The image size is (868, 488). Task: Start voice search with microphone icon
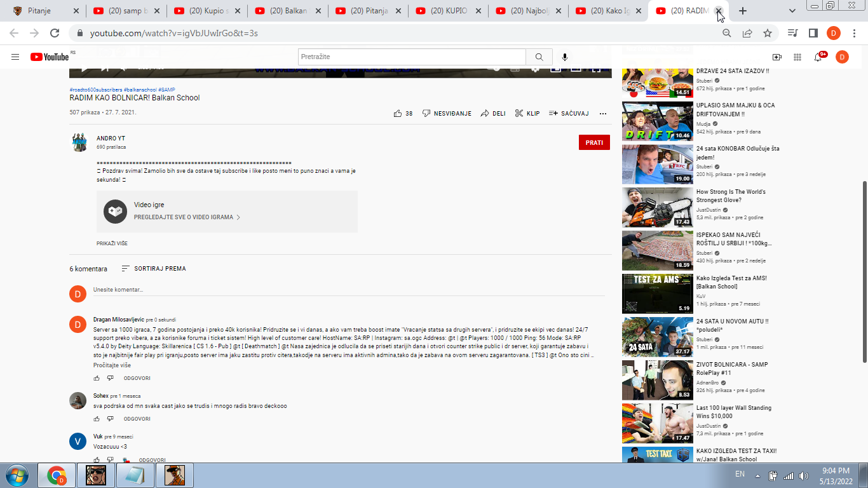(564, 57)
